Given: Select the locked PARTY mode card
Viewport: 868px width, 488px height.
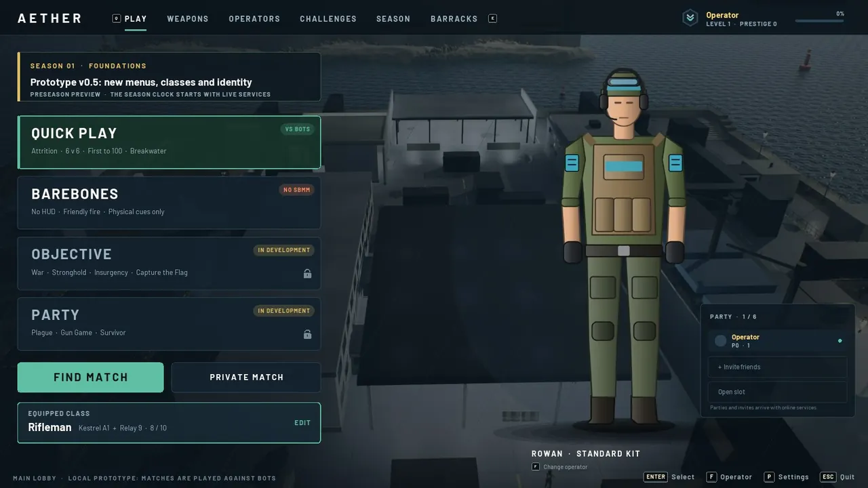Looking at the screenshot, I should [169, 324].
